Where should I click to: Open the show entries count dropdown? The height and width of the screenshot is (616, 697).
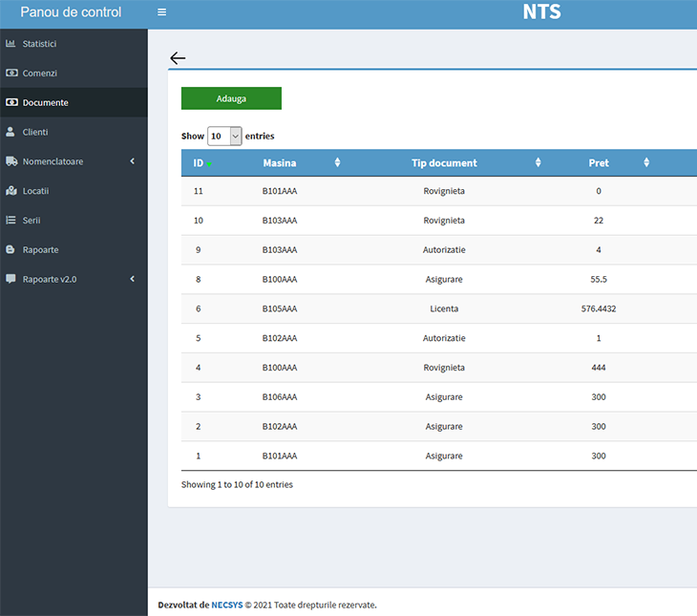(x=224, y=137)
